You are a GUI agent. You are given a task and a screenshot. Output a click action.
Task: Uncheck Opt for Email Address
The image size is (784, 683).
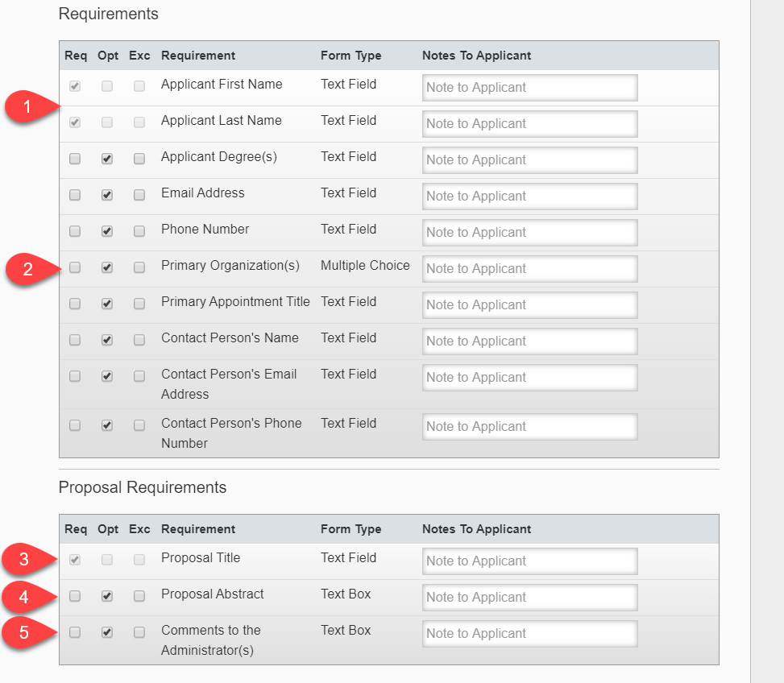(107, 195)
